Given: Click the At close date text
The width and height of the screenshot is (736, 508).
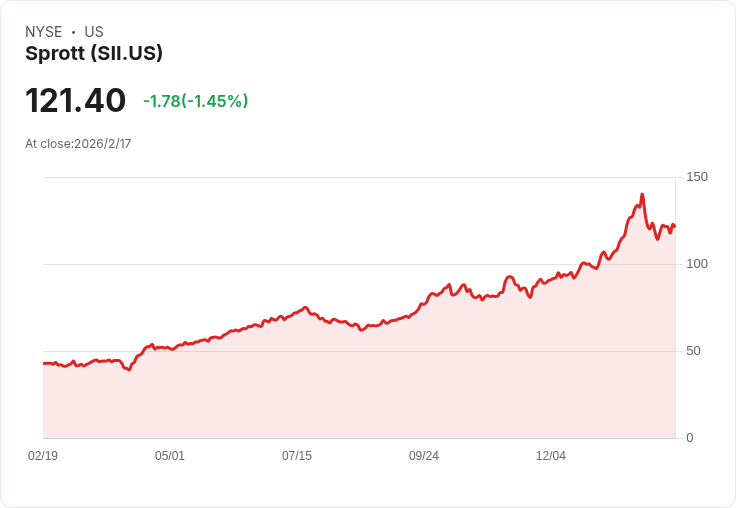Looking at the screenshot, I should (x=78, y=143).
